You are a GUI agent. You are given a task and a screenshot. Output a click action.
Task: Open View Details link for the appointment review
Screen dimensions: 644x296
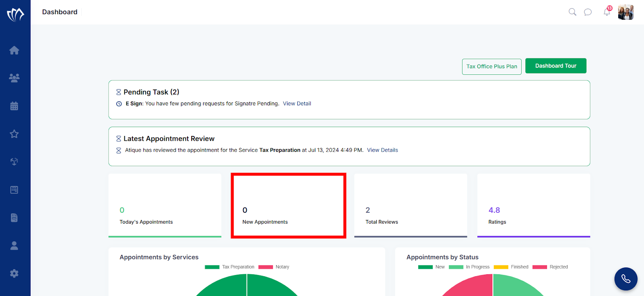click(x=382, y=150)
